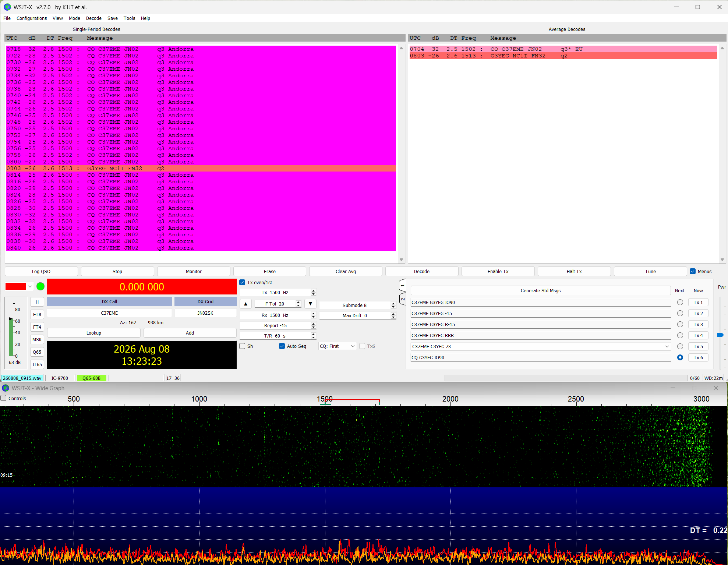Check the Controls box in Wide Graph
The height and width of the screenshot is (565, 728).
click(3, 398)
